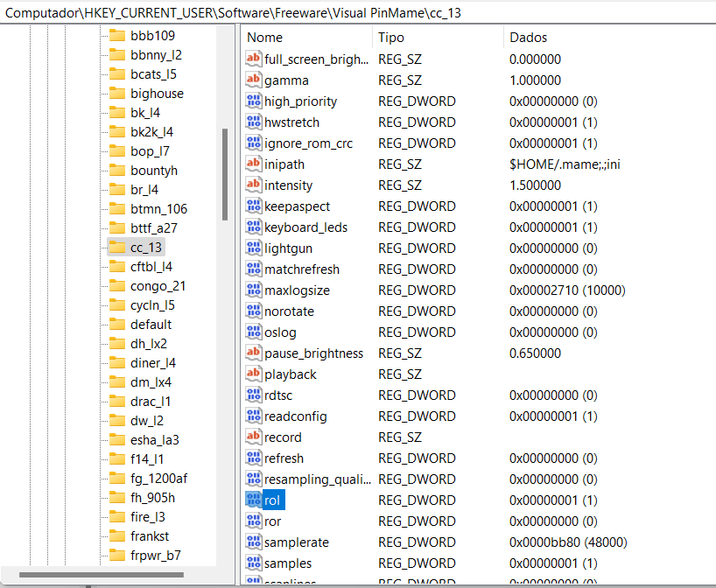Select the dw_l2 key in tree

[x=147, y=421]
